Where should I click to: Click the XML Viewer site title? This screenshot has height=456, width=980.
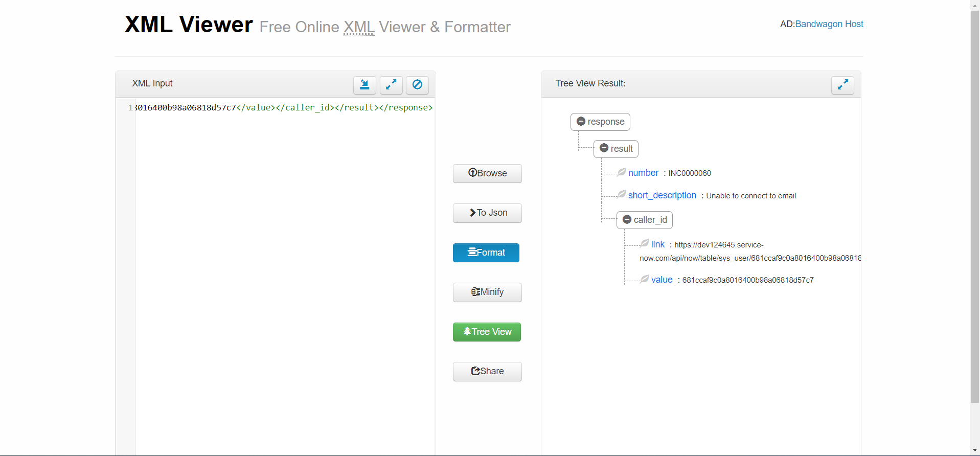pyautogui.click(x=189, y=25)
